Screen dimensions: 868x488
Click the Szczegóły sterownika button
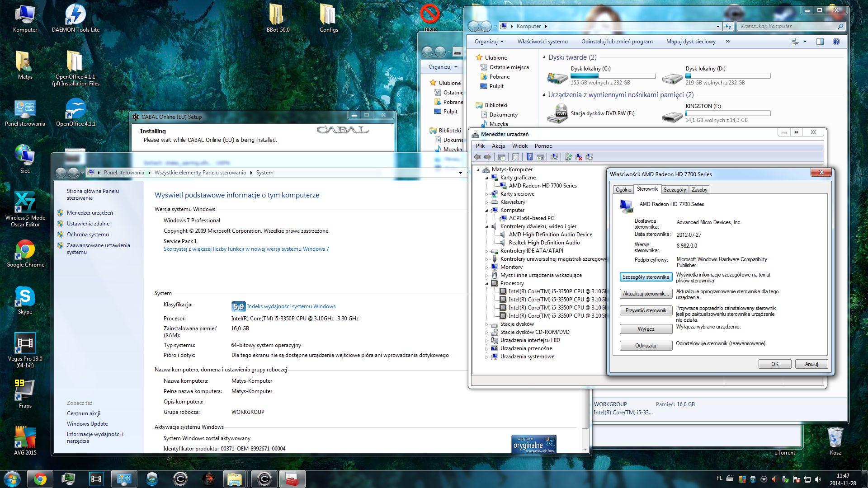pyautogui.click(x=646, y=277)
